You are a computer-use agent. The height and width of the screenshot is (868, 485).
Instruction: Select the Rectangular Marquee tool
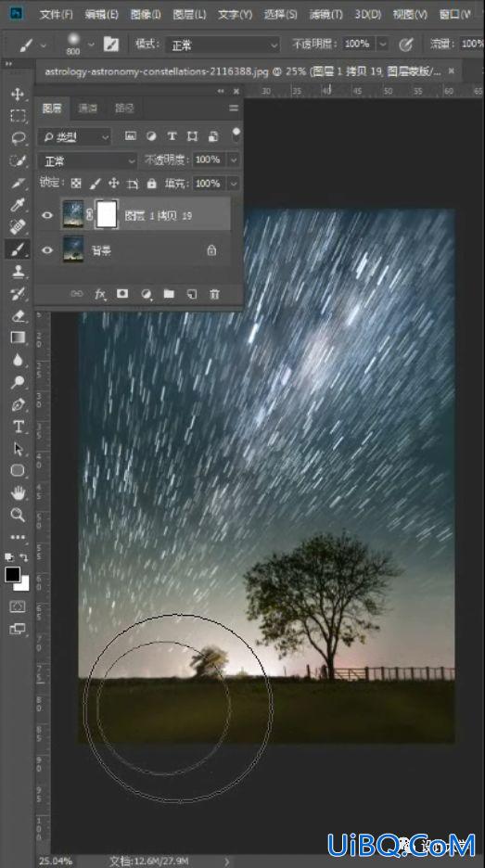click(18, 116)
